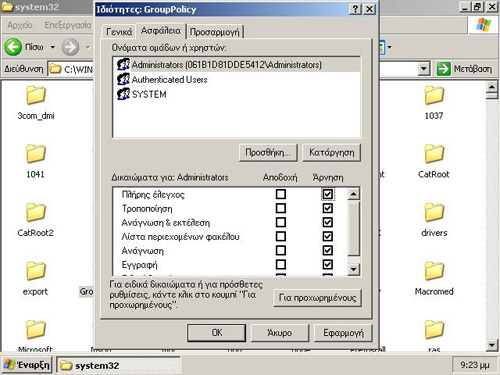Check Allow for Εγγραφή permission
Screen dimensions: 500x375
(x=281, y=265)
